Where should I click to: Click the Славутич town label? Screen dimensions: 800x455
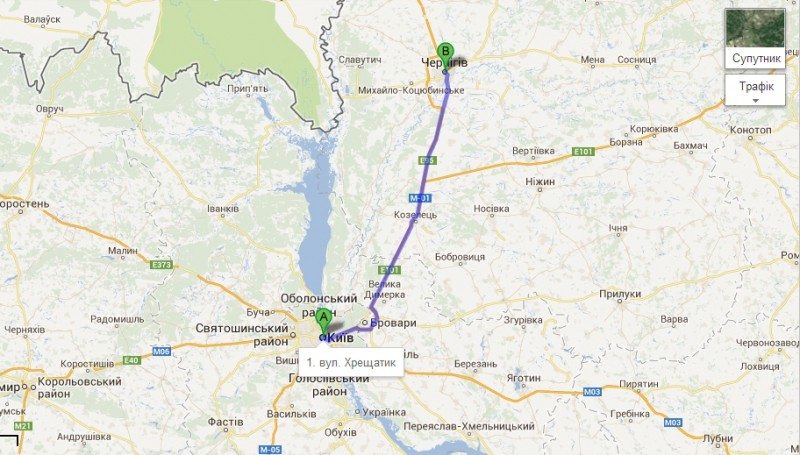(360, 60)
